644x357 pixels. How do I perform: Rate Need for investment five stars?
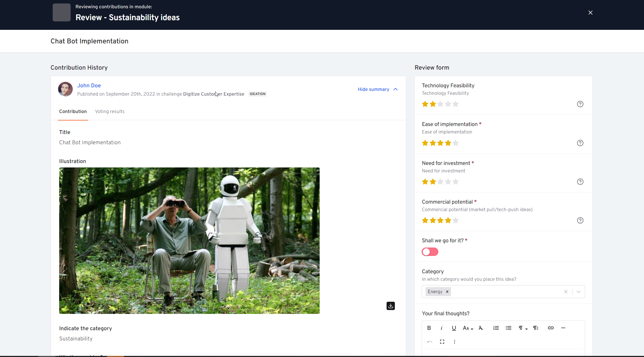tap(456, 182)
